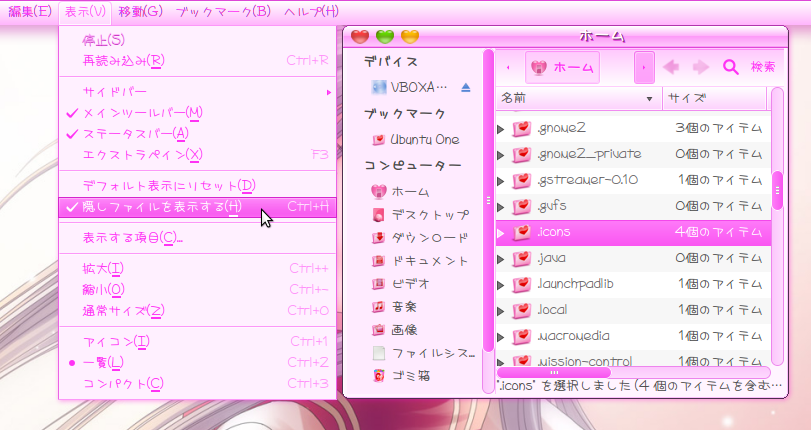Click the .gnome2 folder icon
The image size is (811, 430).
point(522,128)
